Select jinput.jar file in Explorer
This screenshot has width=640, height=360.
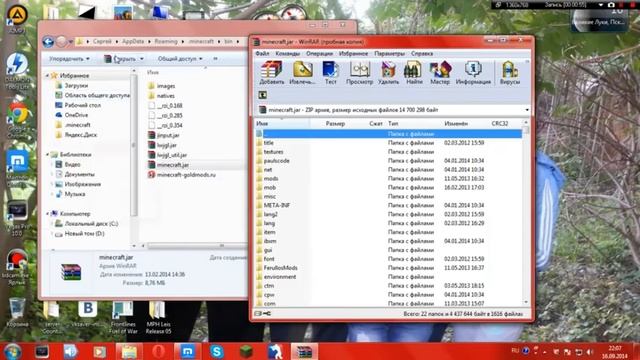pos(168,135)
